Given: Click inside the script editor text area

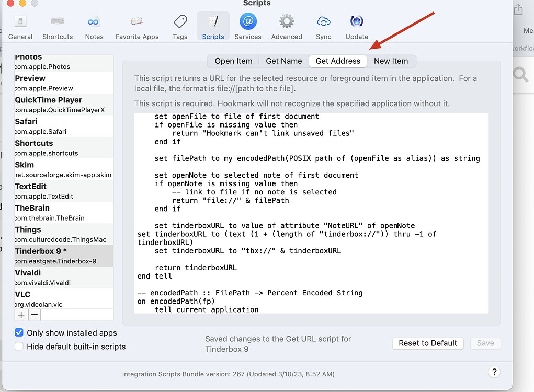Looking at the screenshot, I should (311, 213).
